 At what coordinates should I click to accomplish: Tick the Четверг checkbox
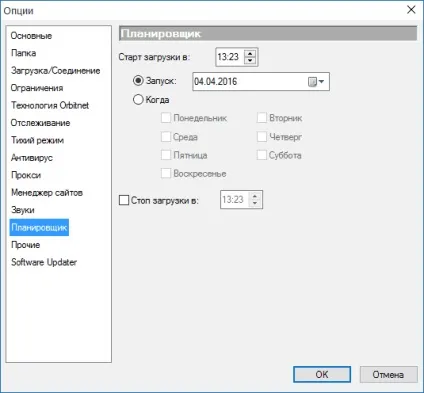click(262, 137)
